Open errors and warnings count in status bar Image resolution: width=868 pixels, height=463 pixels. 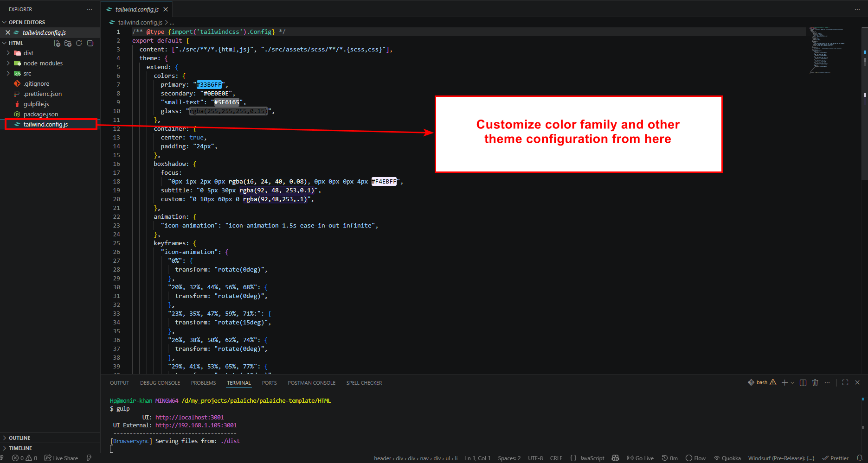pyautogui.click(x=25, y=458)
